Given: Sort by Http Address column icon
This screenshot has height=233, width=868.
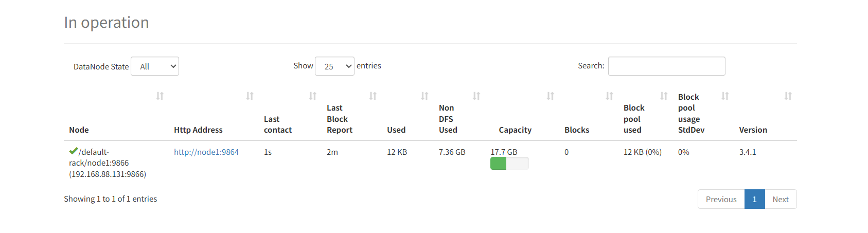Looking at the screenshot, I should point(250,96).
